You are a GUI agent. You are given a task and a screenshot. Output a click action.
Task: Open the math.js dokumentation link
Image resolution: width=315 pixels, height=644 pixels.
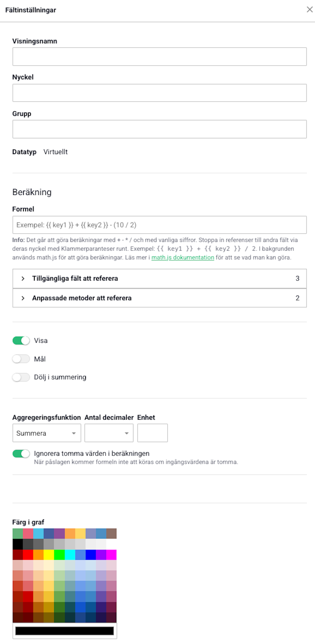pos(183,257)
